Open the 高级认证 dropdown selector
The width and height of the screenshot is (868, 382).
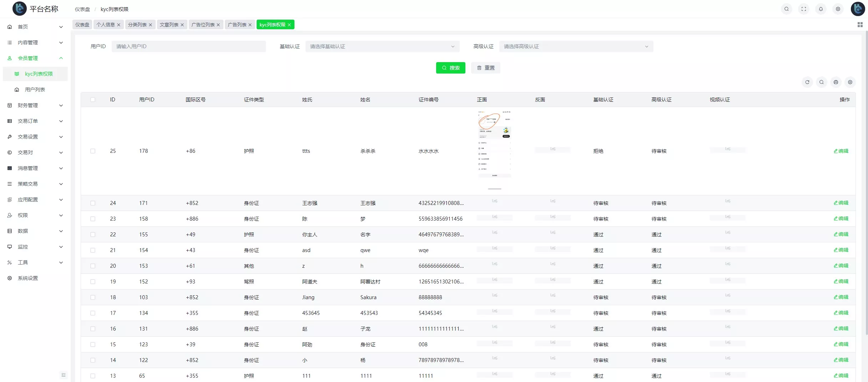click(x=576, y=46)
